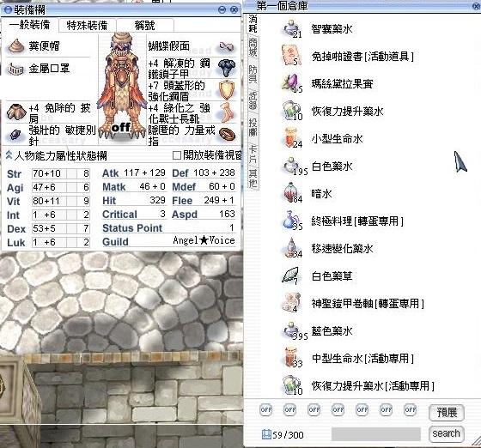Open the 投擲 storage tab
Screen dimensions: 481x448
coord(253,127)
